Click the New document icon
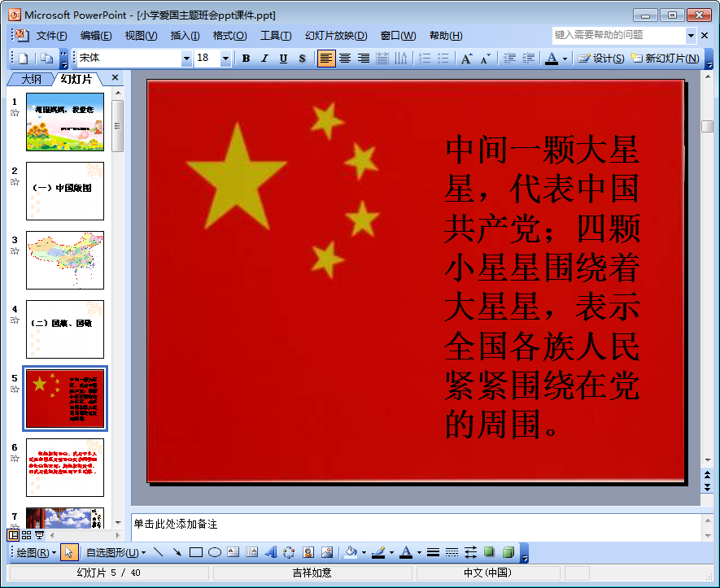720x588 pixels. click(23, 59)
